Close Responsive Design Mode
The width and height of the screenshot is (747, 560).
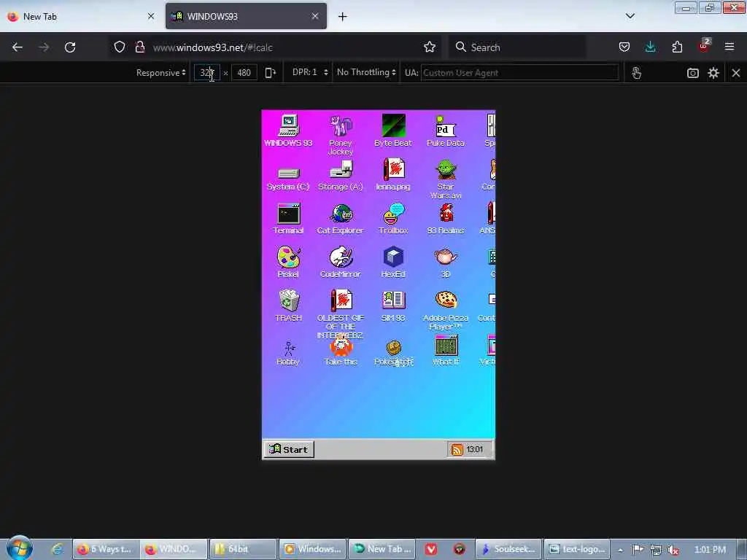(x=736, y=73)
